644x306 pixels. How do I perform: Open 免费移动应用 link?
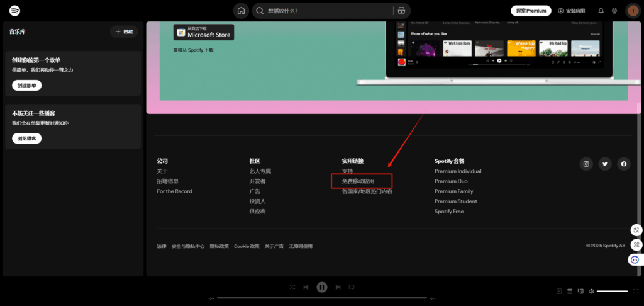click(358, 181)
